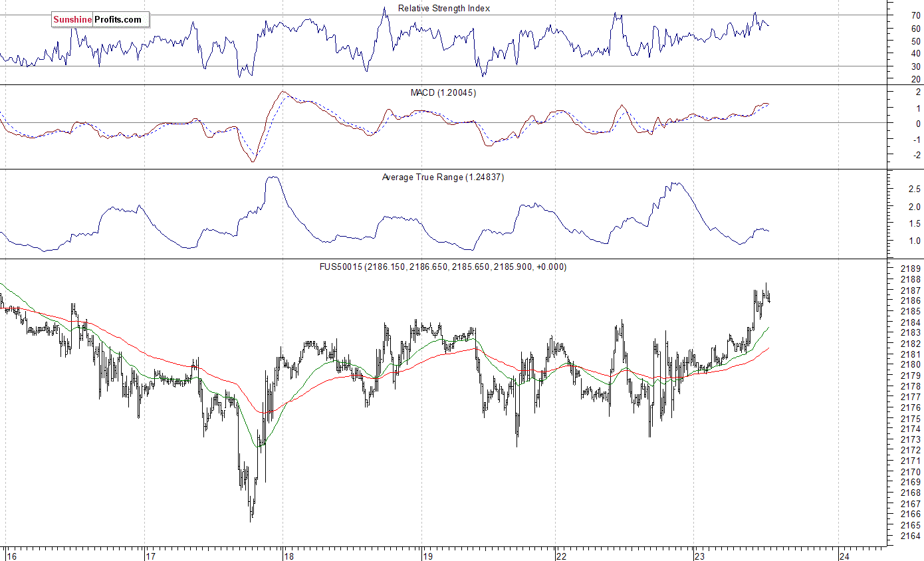The width and height of the screenshot is (924, 561).
Task: Click RSI axis value 50
Action: tap(915, 41)
